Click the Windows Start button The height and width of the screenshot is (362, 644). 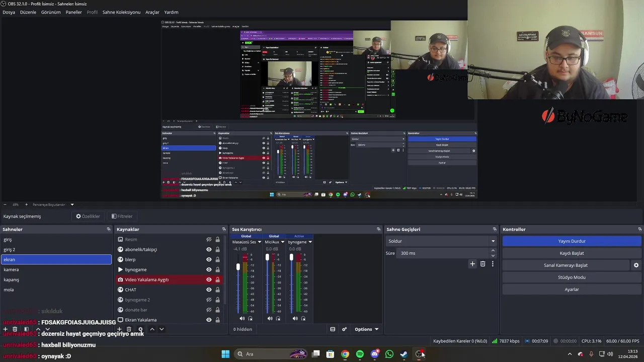225,354
